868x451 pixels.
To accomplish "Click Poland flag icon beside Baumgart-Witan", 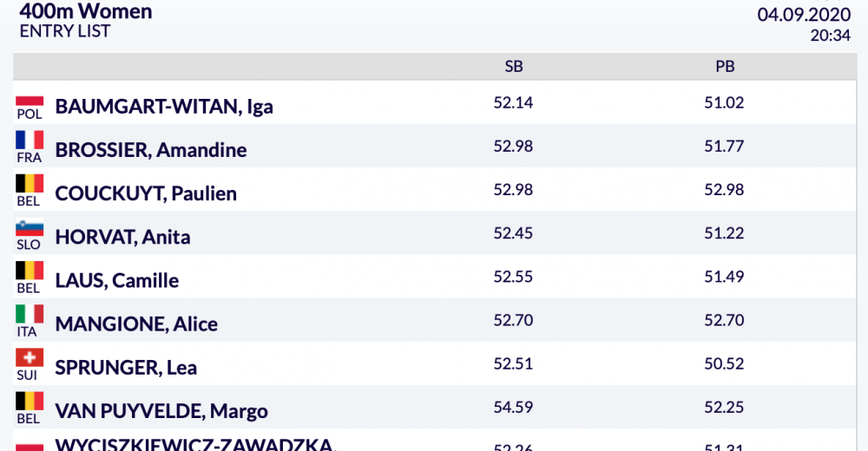I will coord(30,100).
